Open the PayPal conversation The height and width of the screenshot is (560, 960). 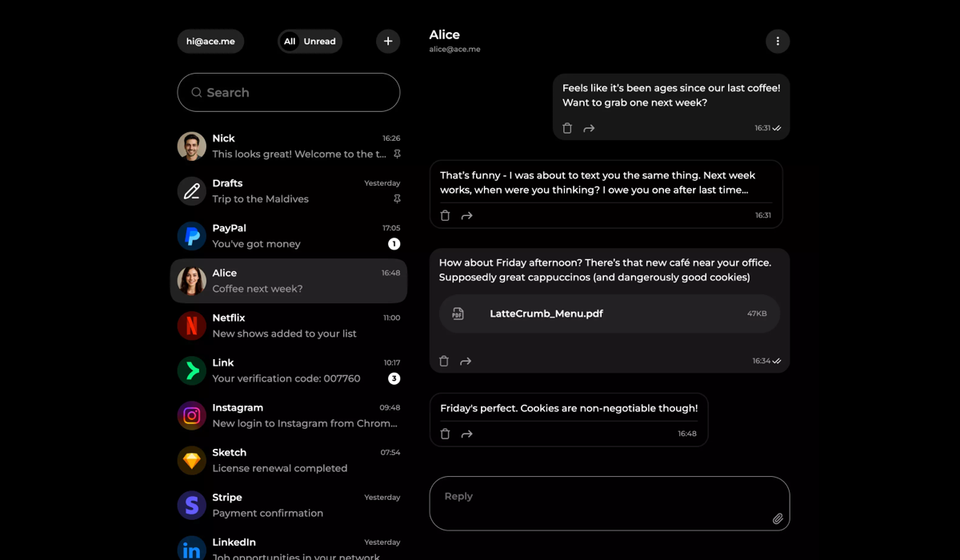click(x=289, y=236)
